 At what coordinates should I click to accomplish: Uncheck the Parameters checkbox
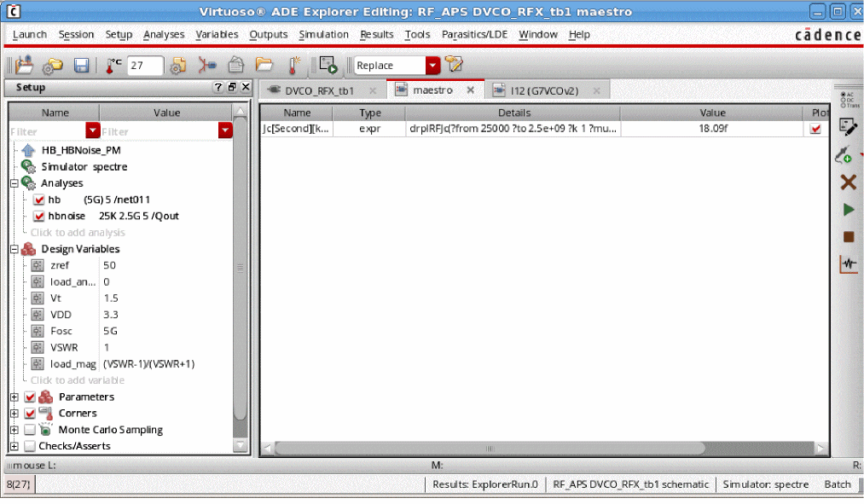point(30,397)
